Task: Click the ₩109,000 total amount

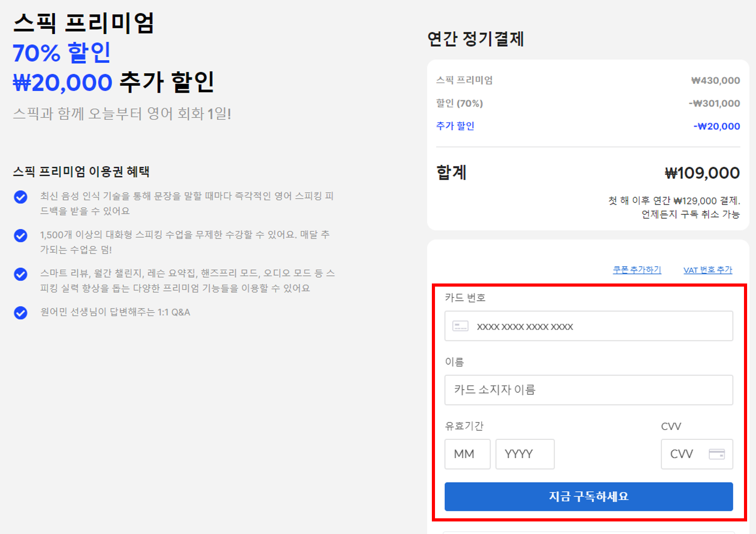Action: coord(702,173)
